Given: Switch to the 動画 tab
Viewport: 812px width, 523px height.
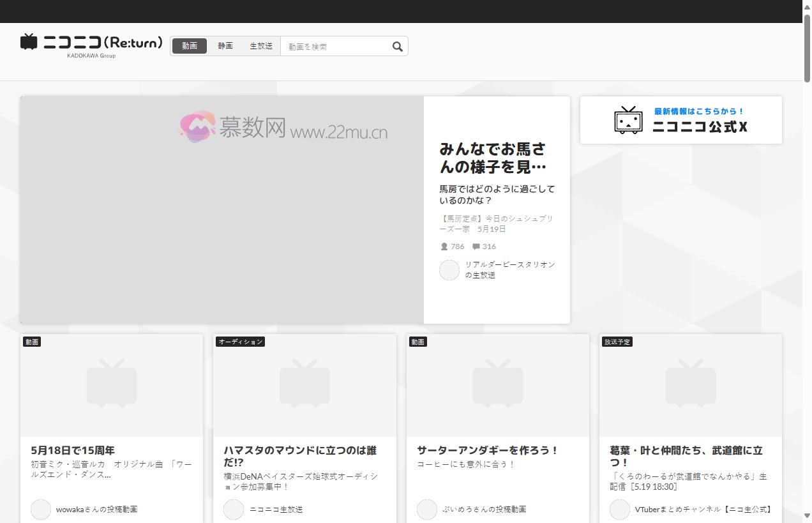Looking at the screenshot, I should click(189, 45).
